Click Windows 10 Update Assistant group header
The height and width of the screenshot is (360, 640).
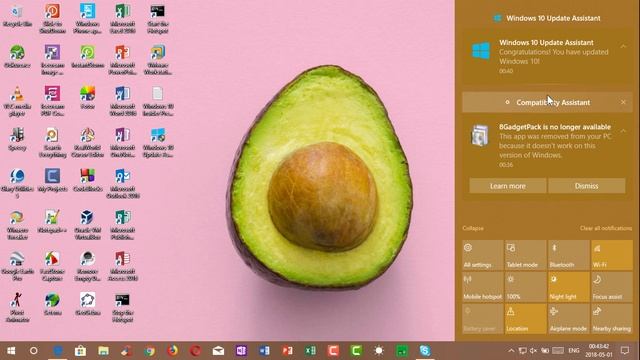point(547,18)
